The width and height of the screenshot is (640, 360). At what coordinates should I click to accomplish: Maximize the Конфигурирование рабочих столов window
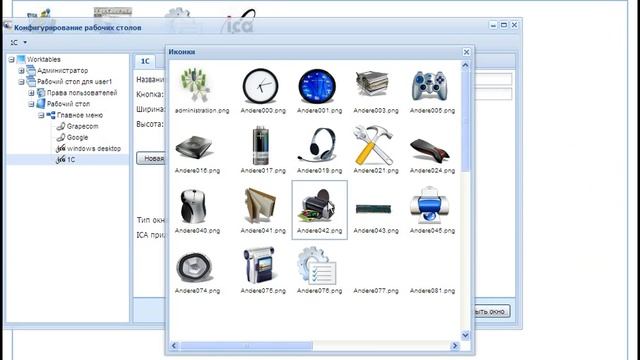(x=504, y=25)
